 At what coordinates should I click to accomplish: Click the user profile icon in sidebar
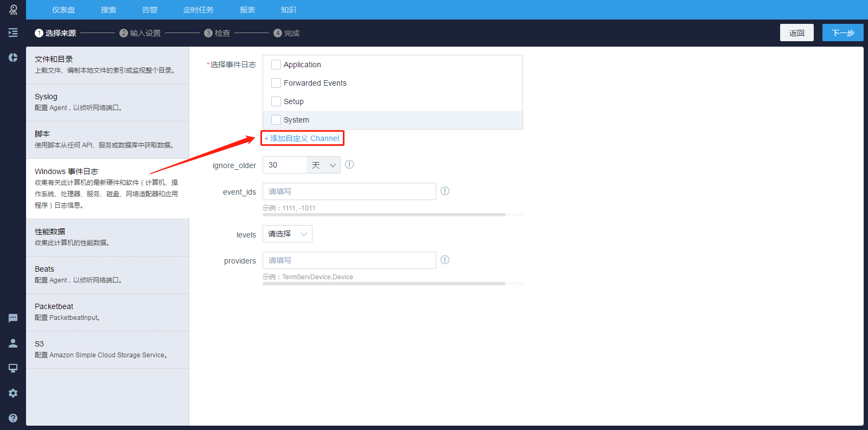click(13, 343)
